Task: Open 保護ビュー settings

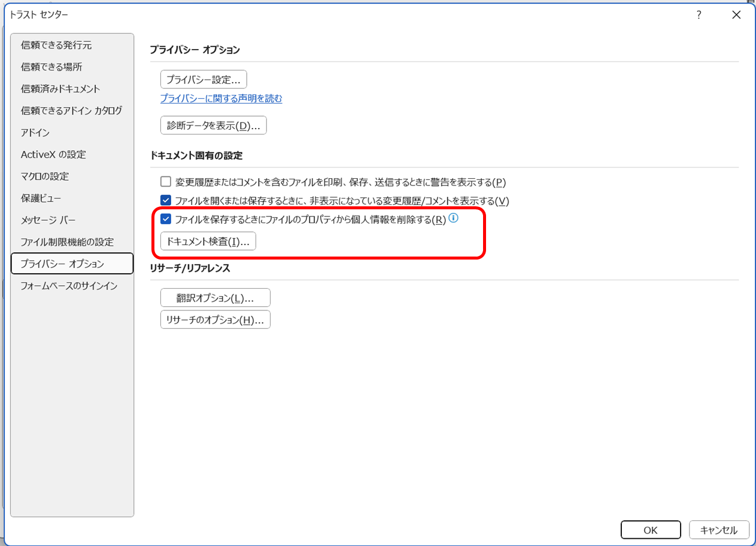Action: [72, 198]
